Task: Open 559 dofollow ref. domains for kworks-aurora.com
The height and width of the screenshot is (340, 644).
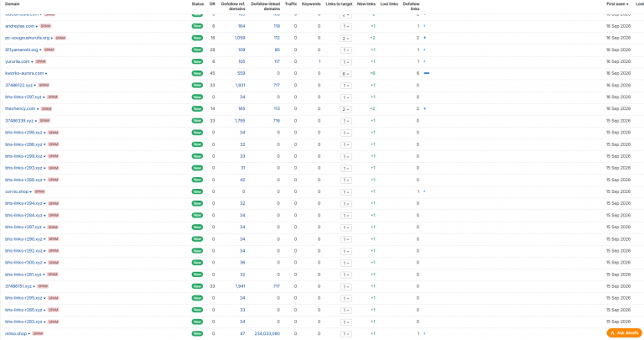Action: point(241,73)
